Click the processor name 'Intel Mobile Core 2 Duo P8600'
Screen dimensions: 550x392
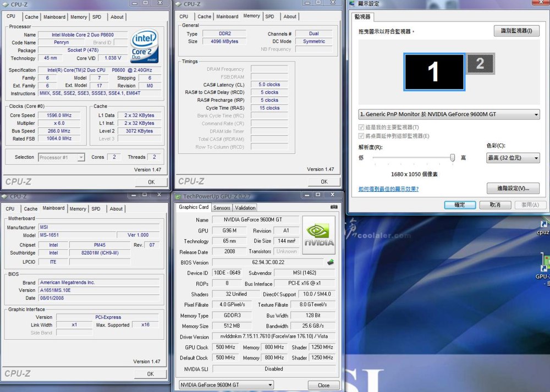pos(83,35)
